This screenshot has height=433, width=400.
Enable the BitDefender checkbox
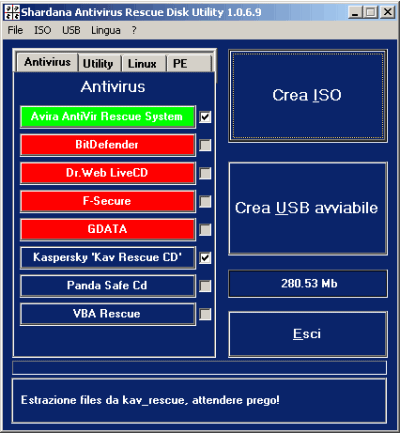205,145
